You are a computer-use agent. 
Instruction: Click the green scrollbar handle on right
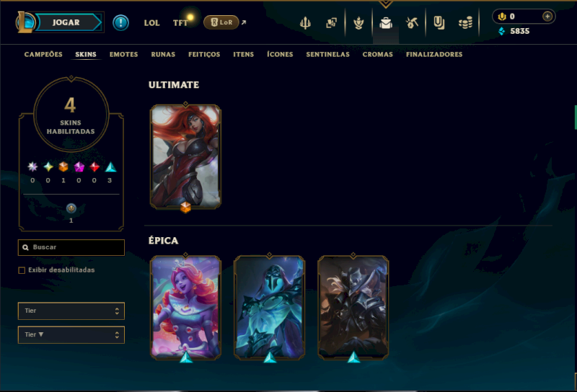575,117
